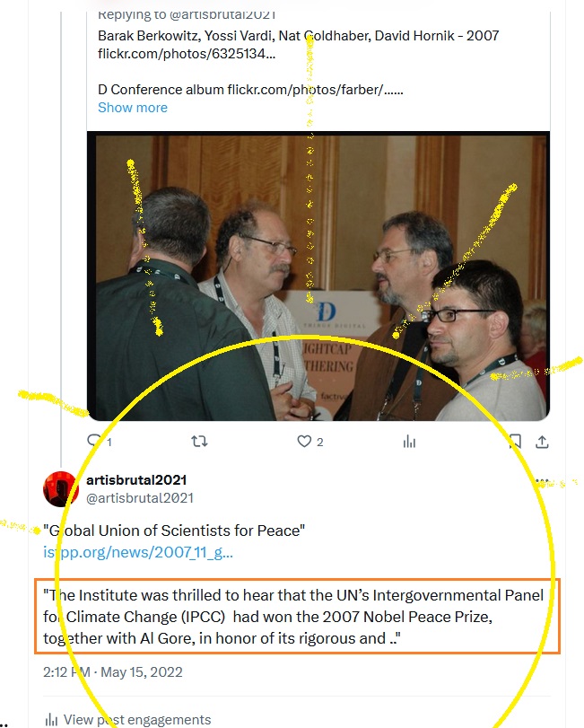The height and width of the screenshot is (728, 584).
Task: Open the istpp.org news link
Action: [x=138, y=552]
